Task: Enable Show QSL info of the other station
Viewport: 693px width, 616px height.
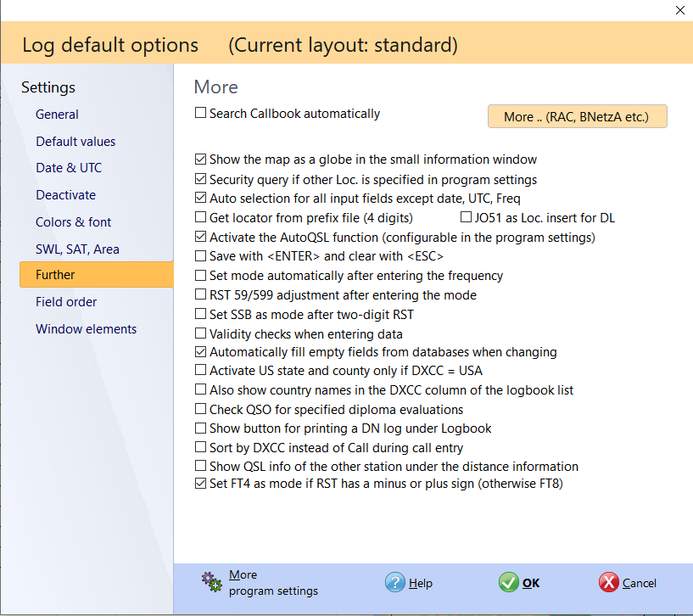Action: pyautogui.click(x=200, y=466)
